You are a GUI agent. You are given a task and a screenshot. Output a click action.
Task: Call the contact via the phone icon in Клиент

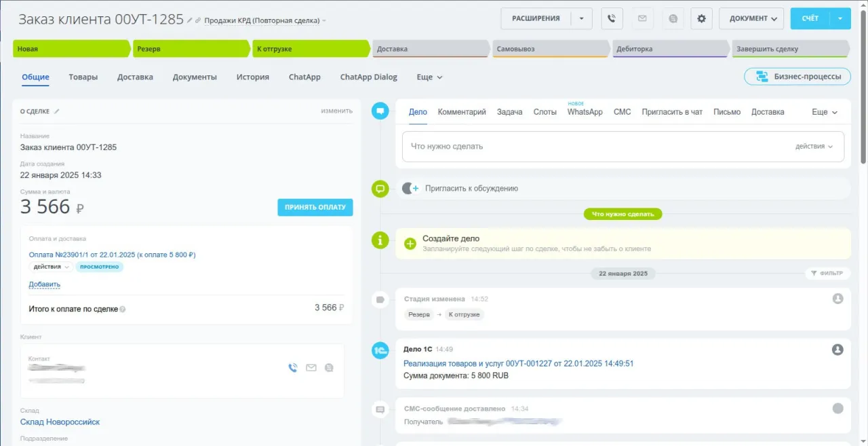point(293,367)
